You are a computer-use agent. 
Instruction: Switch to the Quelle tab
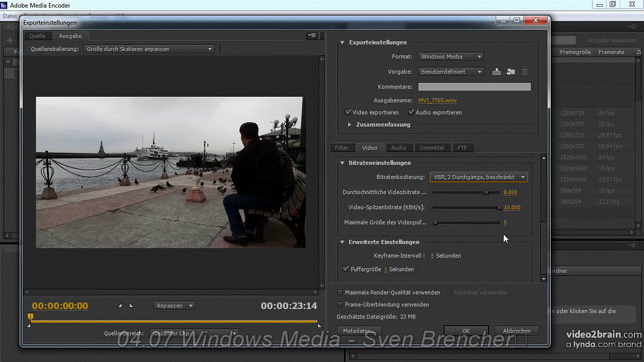click(x=37, y=36)
